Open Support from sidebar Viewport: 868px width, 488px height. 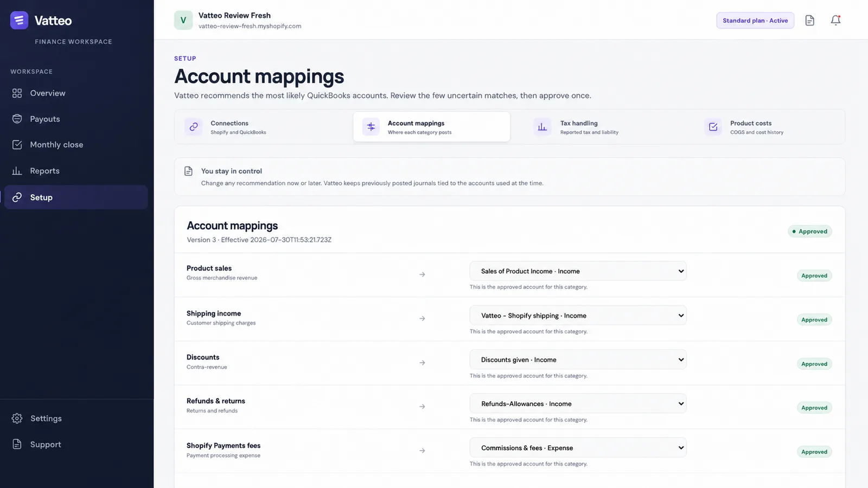(76, 444)
